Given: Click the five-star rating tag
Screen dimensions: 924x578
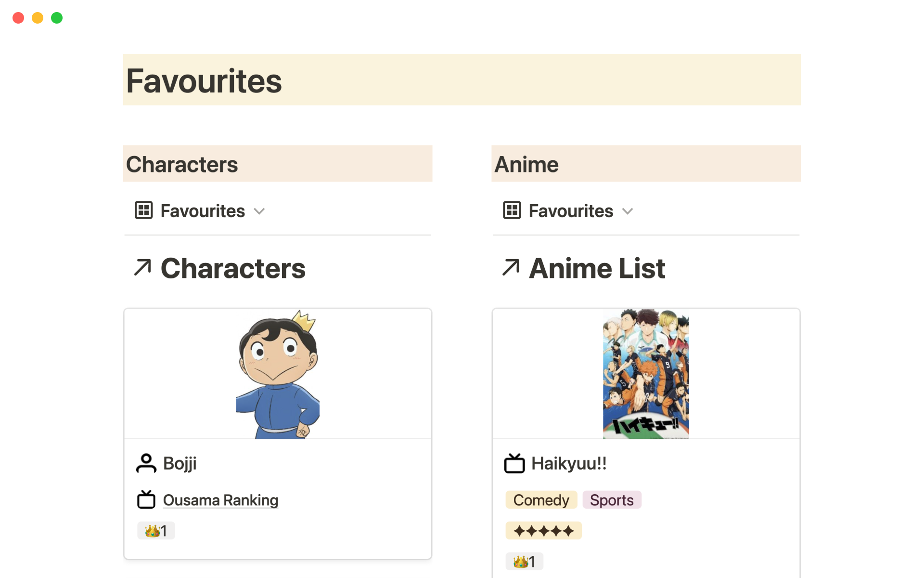Looking at the screenshot, I should (543, 531).
